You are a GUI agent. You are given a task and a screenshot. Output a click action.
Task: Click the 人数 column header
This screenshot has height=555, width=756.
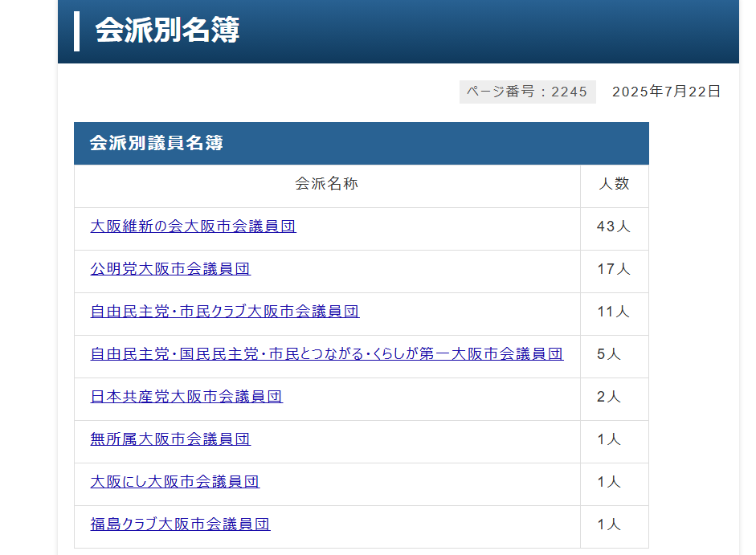[615, 186]
